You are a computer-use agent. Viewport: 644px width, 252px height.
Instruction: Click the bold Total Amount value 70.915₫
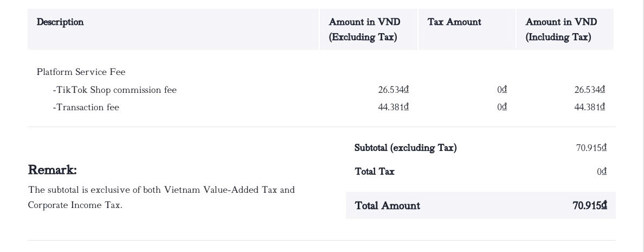(x=590, y=205)
